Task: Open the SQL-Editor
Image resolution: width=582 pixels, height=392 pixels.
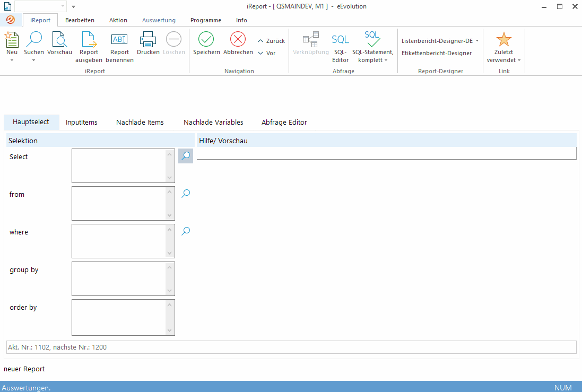Action: point(341,39)
